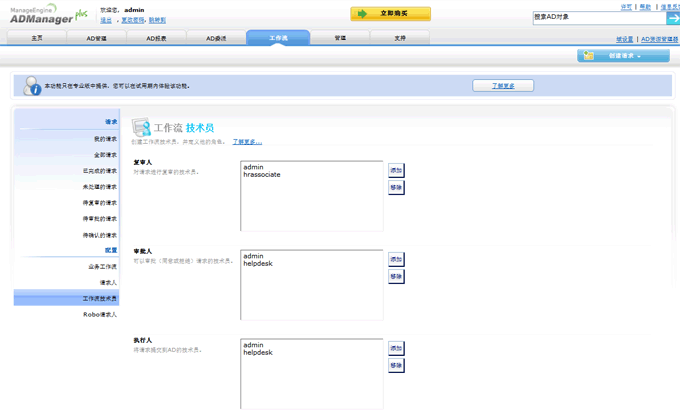Select admin in the 复审人 list
Viewport: 680px width, 414px height.
[x=253, y=167]
